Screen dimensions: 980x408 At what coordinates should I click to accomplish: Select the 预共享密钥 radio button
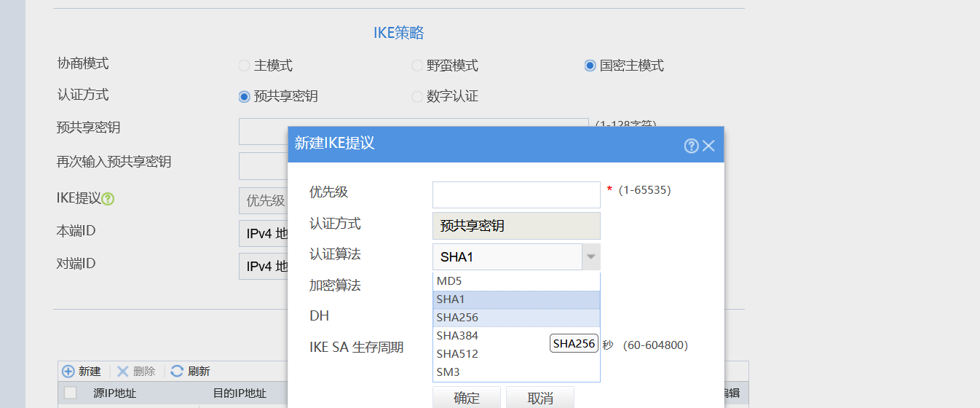pos(245,96)
